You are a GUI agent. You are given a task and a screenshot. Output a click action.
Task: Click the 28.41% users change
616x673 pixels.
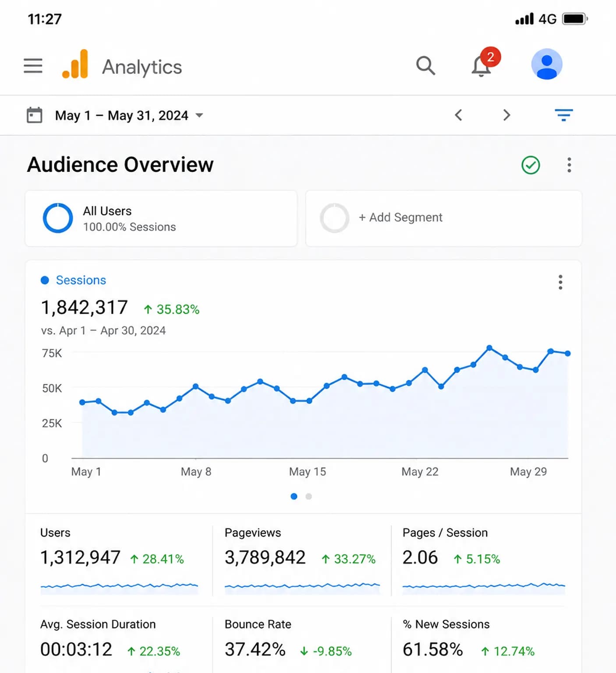157,559
